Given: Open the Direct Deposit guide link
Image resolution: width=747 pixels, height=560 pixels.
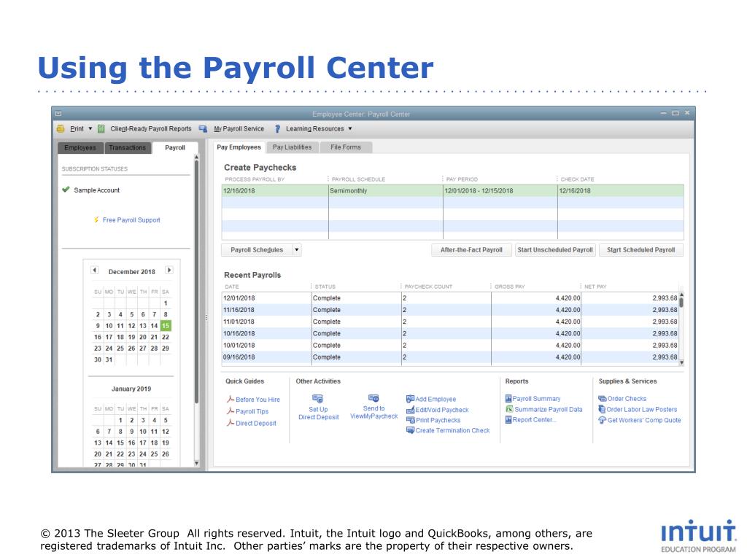Looking at the screenshot, I should tap(256, 424).
